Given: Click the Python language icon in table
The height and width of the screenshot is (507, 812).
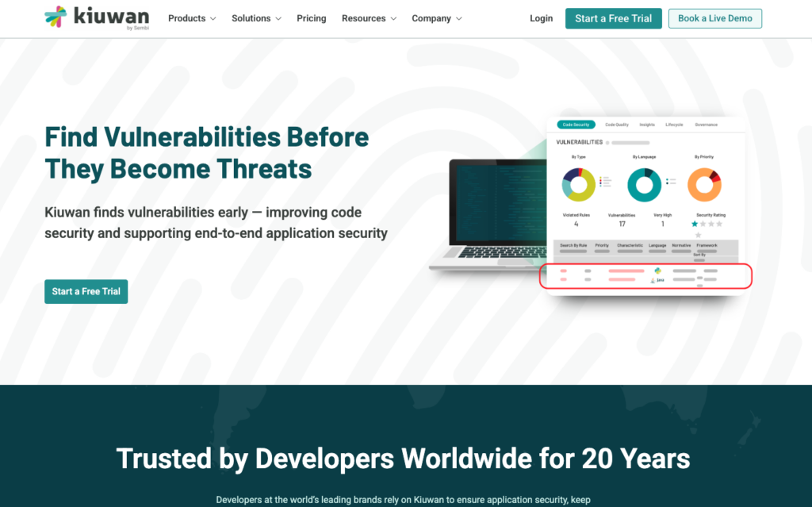Looking at the screenshot, I should (x=657, y=271).
